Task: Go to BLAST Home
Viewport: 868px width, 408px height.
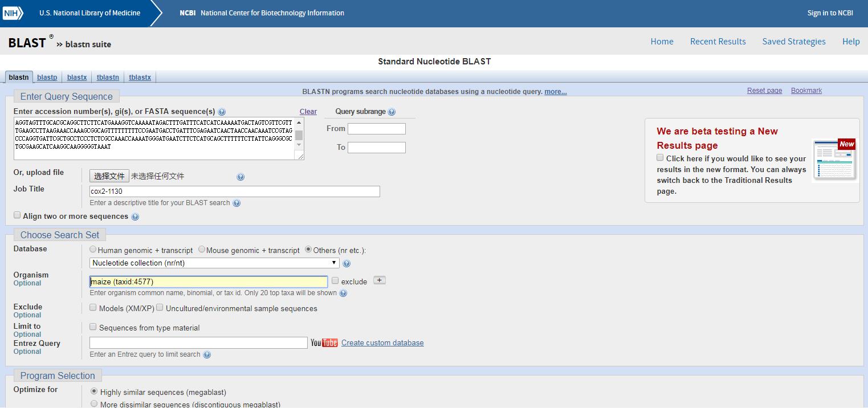Action: [662, 41]
